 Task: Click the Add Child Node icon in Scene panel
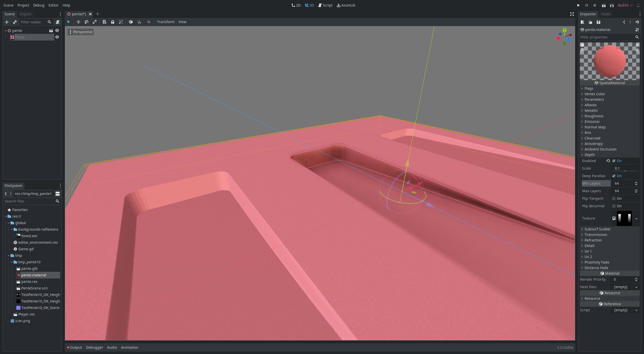pos(7,22)
